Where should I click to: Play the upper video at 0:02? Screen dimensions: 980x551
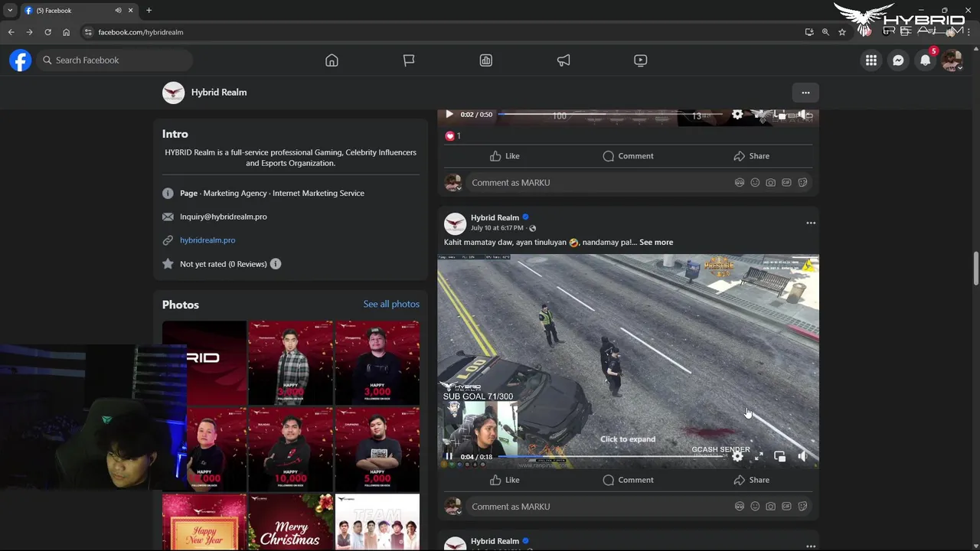pyautogui.click(x=449, y=115)
